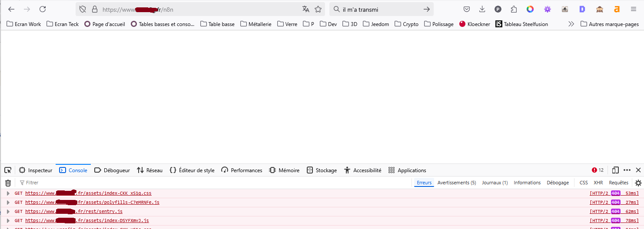
Task: Click the purple D extension icon
Action: (582, 9)
